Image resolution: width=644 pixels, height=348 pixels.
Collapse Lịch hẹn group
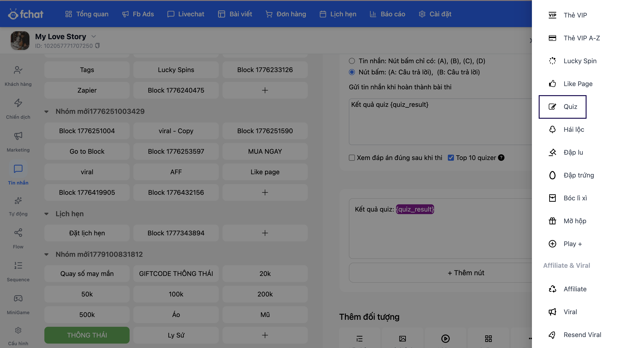click(x=46, y=214)
